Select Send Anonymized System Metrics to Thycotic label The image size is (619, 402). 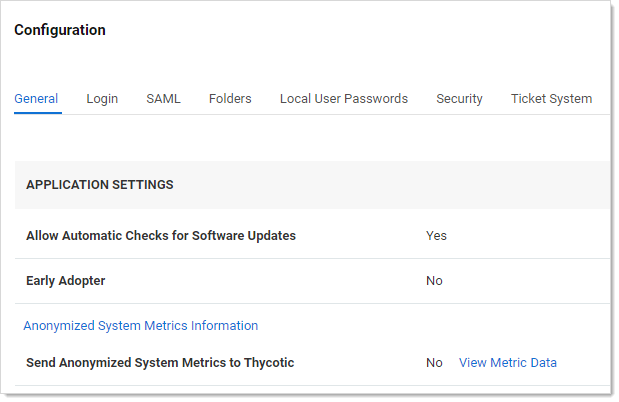pos(160,363)
